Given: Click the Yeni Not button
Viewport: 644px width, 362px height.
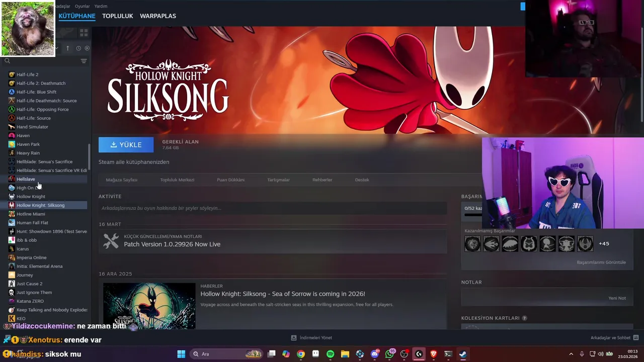Looking at the screenshot, I should coord(617,298).
